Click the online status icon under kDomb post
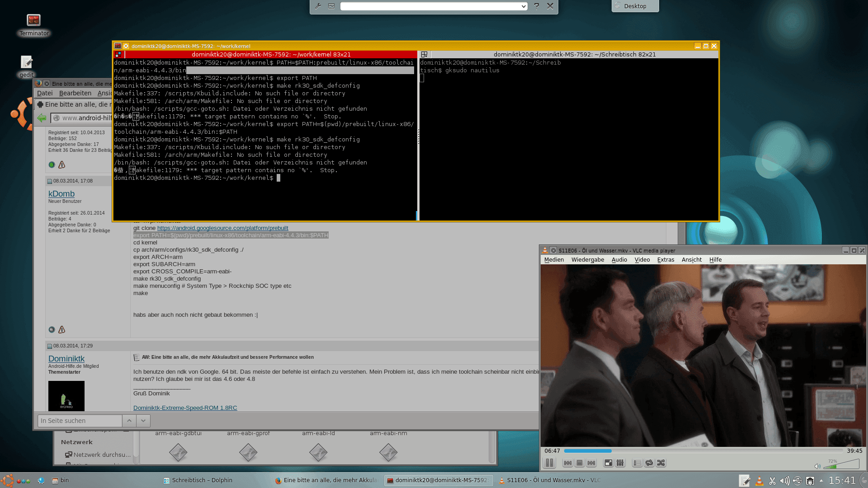The image size is (868, 488). point(52,330)
